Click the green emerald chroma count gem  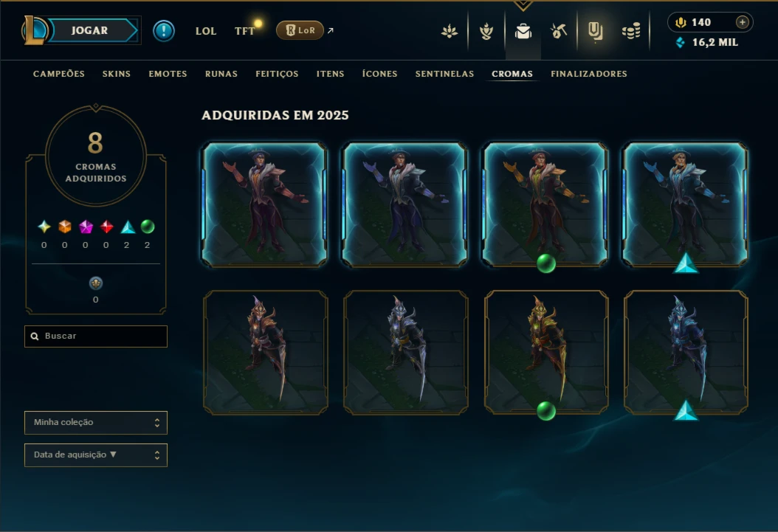point(148,227)
